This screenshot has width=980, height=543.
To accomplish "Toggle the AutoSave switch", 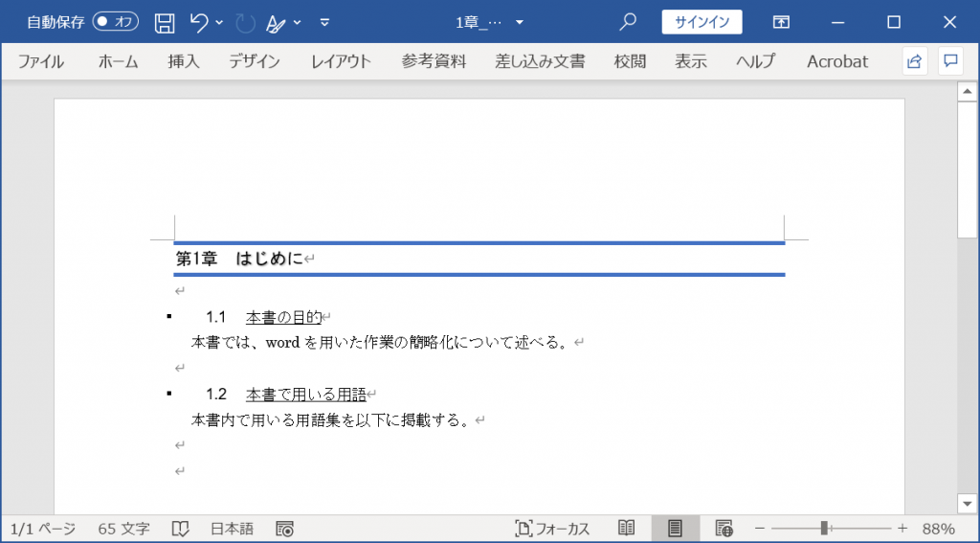I will point(116,22).
